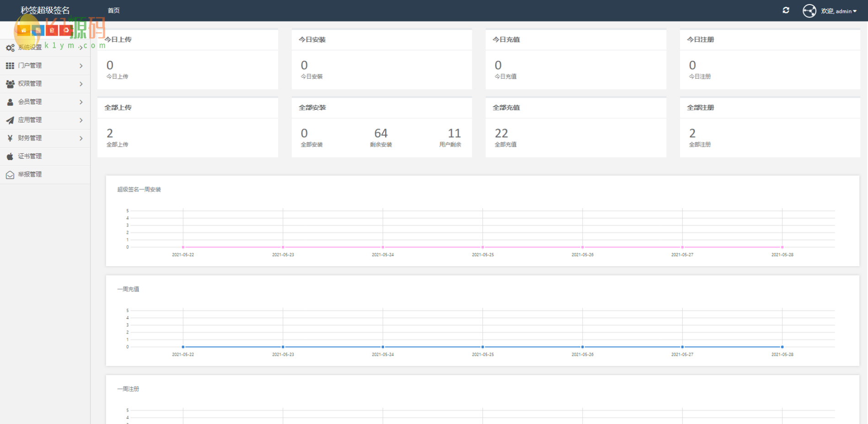Screen dimensions: 868x424
Task: Click the 今日充值 card header
Action: tap(576, 40)
